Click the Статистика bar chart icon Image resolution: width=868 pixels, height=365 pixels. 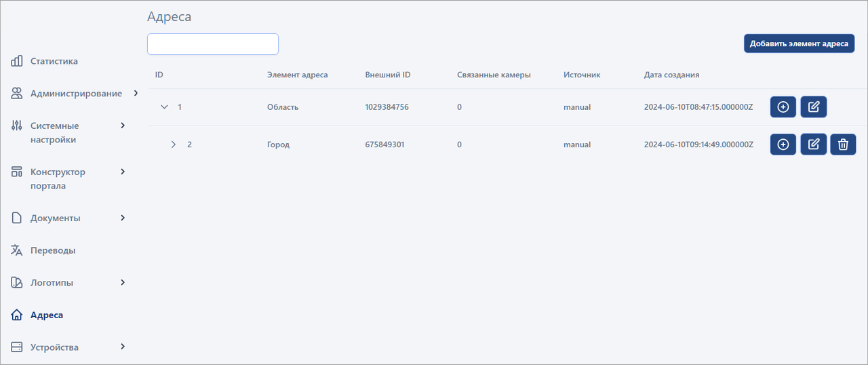click(x=17, y=61)
